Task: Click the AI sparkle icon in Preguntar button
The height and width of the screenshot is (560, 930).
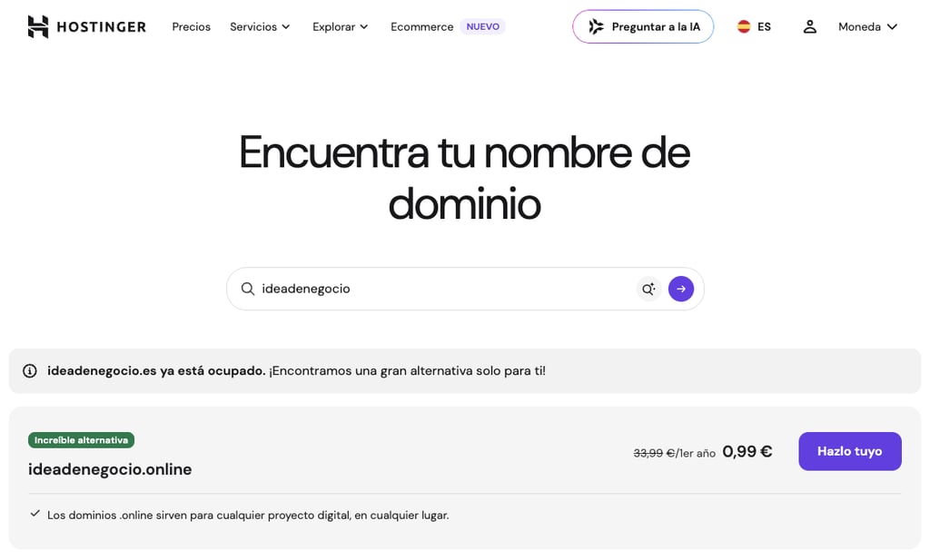Action: [x=596, y=26]
